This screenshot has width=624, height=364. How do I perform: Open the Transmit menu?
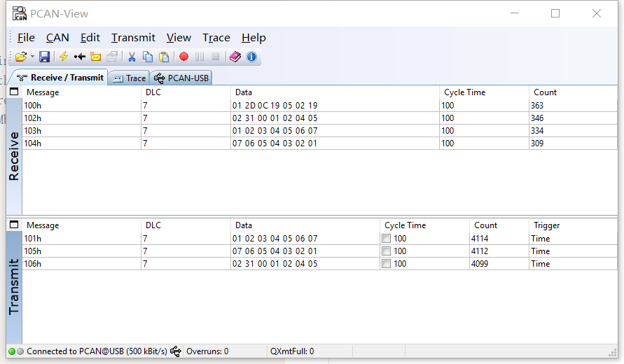133,38
